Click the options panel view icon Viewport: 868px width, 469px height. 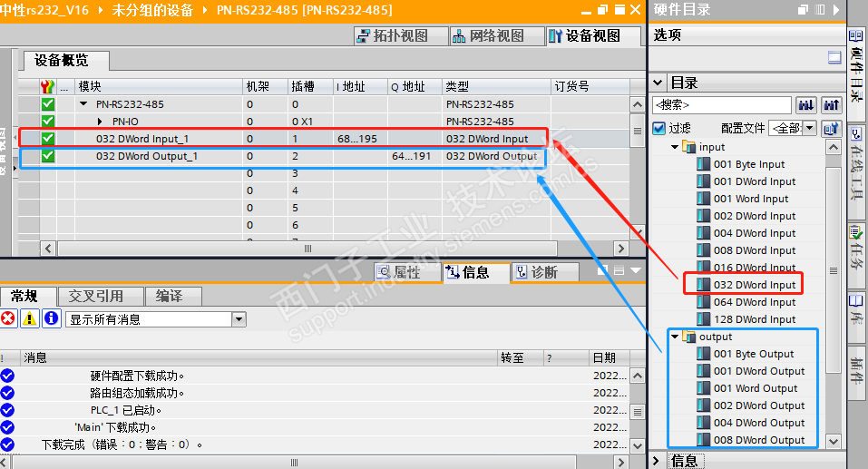[834, 57]
